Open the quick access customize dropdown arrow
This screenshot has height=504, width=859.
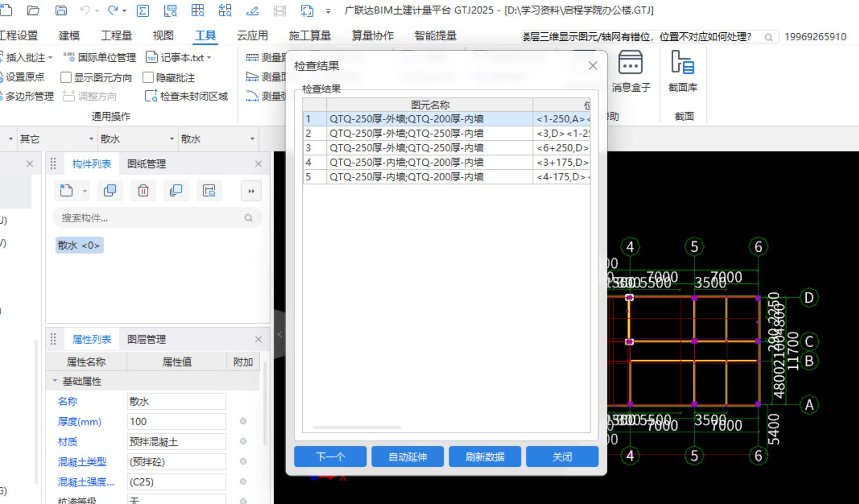pos(328,11)
